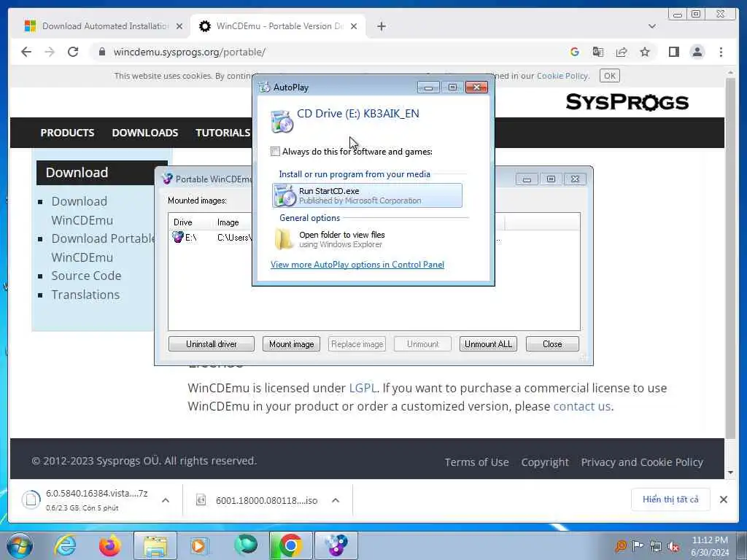Viewport: 747px width, 560px height.
Task: Choose Open folder to view files
Action: click(x=368, y=239)
